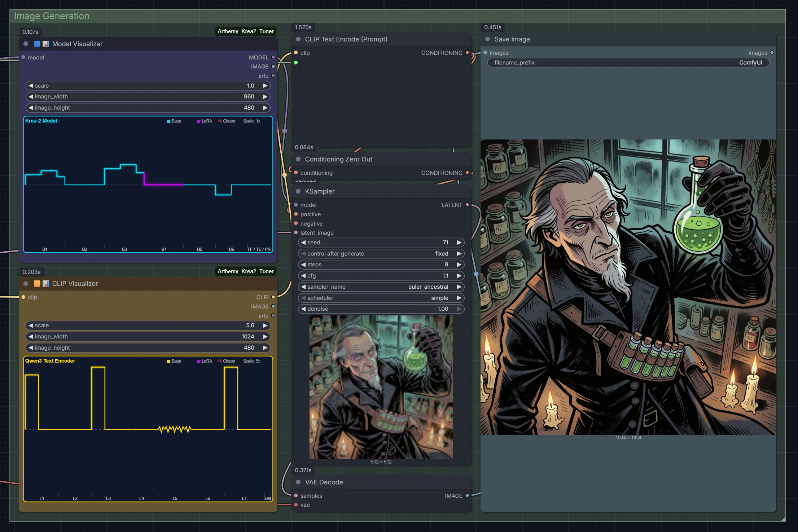Click the Qwen3 Text Encoder graph canvas
Viewport: 798px width, 532px height.
pyautogui.click(x=148, y=429)
